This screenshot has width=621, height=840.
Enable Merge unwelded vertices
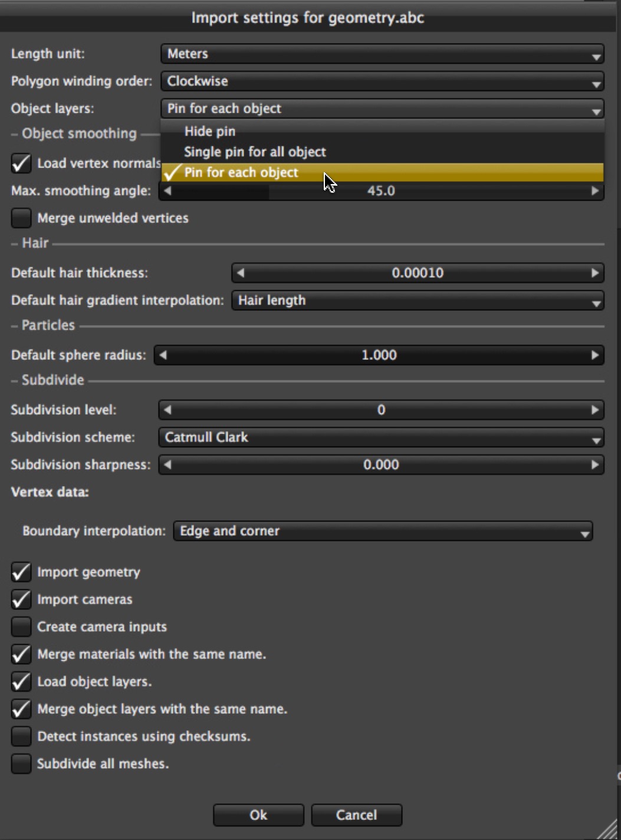coord(21,218)
